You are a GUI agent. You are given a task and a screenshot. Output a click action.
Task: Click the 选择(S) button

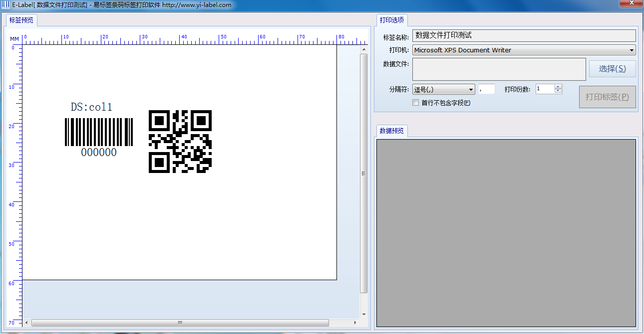coord(612,69)
